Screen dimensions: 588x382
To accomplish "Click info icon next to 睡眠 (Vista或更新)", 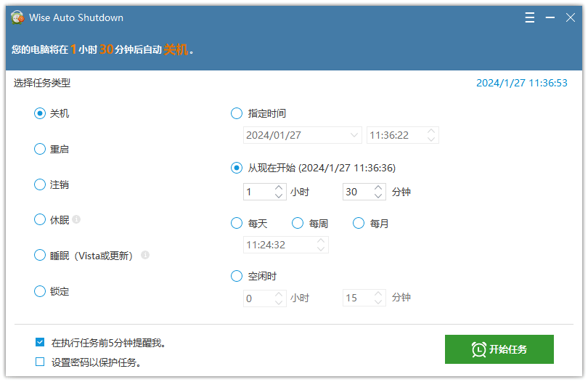I will tap(145, 255).
